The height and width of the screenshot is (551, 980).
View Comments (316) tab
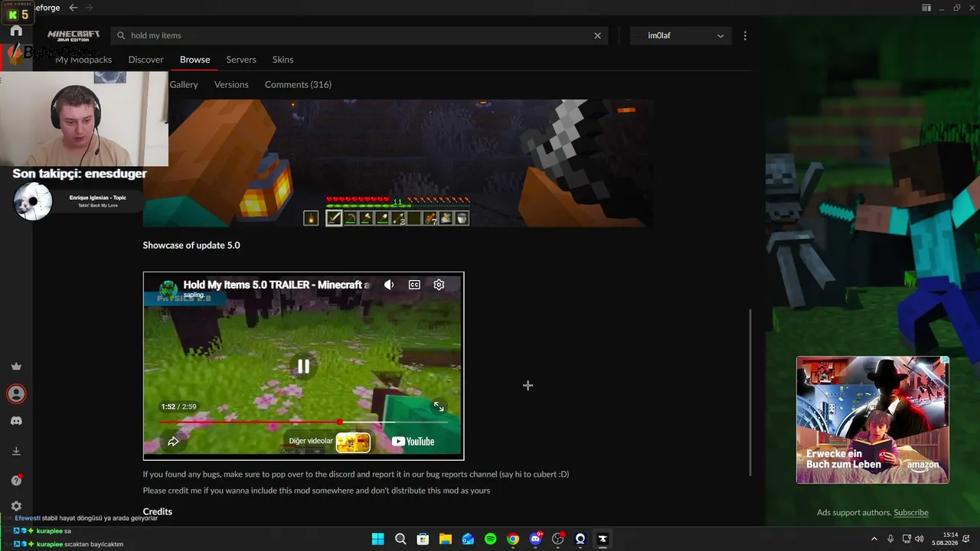(x=298, y=85)
